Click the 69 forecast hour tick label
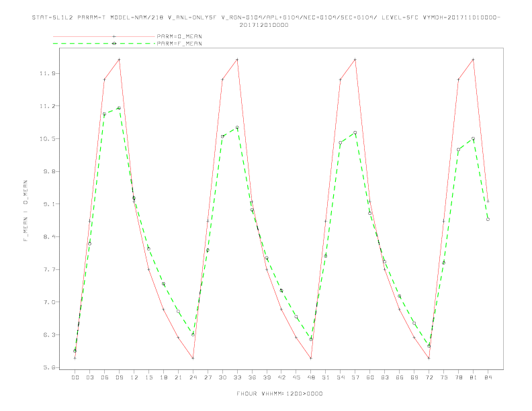Viewport: 532px width, 411px height. [x=414, y=377]
